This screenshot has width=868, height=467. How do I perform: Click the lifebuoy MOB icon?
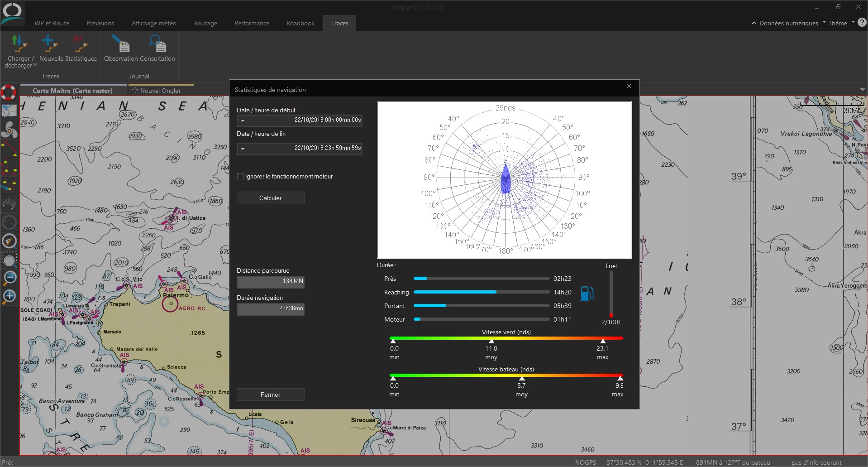[9, 92]
